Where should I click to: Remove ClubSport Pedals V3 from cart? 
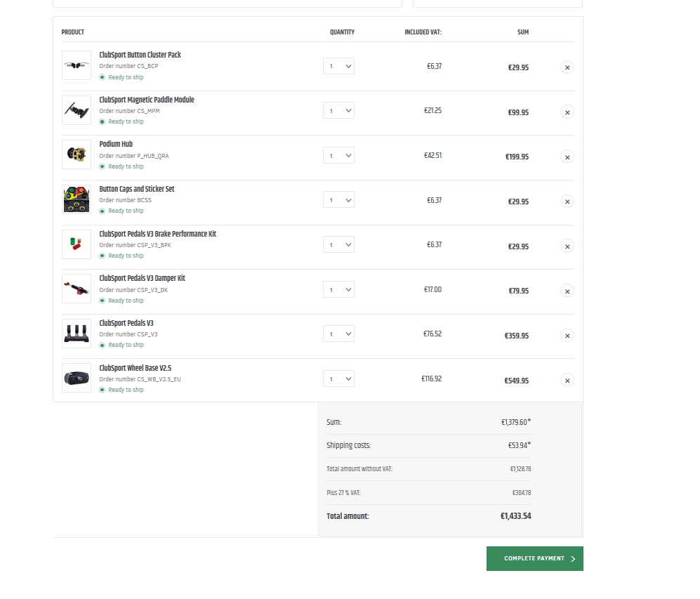(x=567, y=336)
